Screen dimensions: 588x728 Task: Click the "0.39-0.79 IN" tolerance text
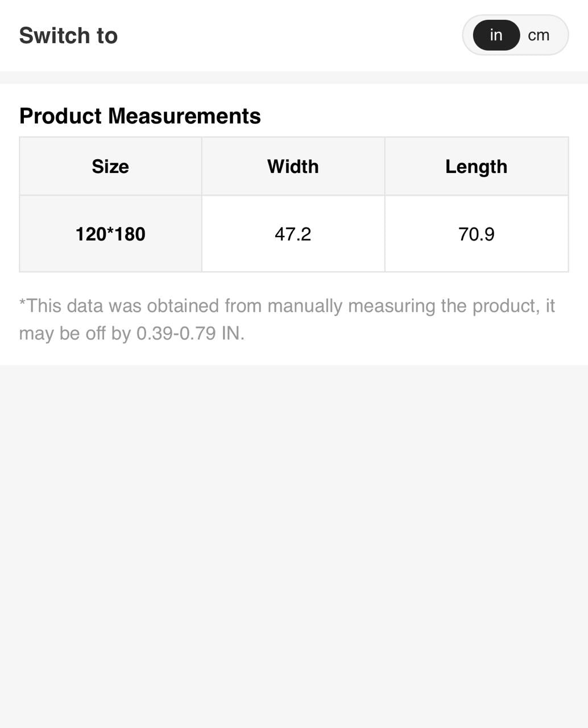[x=190, y=333]
